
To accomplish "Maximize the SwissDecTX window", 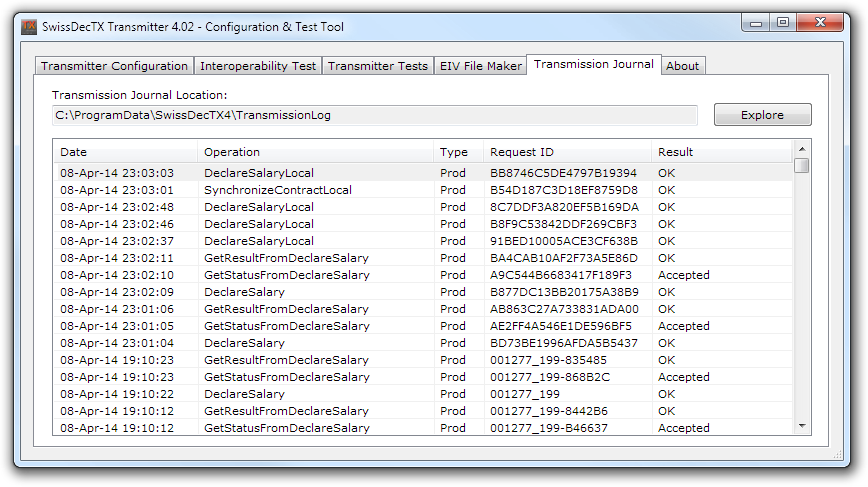I will [783, 23].
